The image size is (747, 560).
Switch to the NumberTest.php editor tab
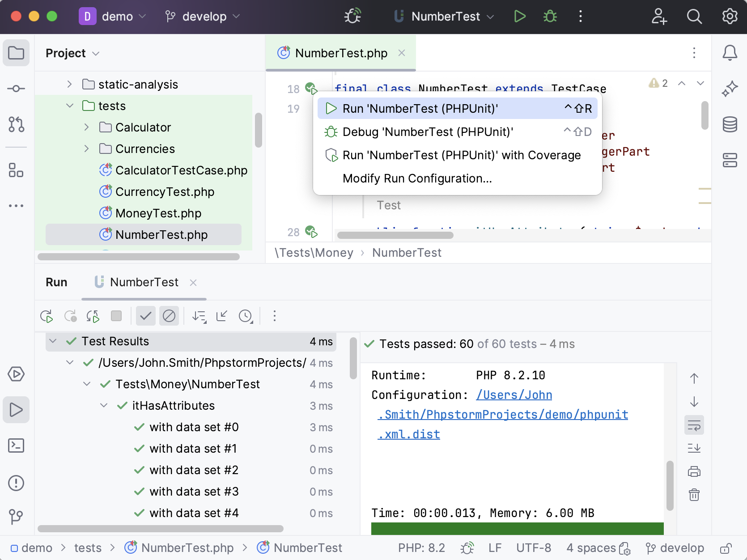(x=341, y=53)
